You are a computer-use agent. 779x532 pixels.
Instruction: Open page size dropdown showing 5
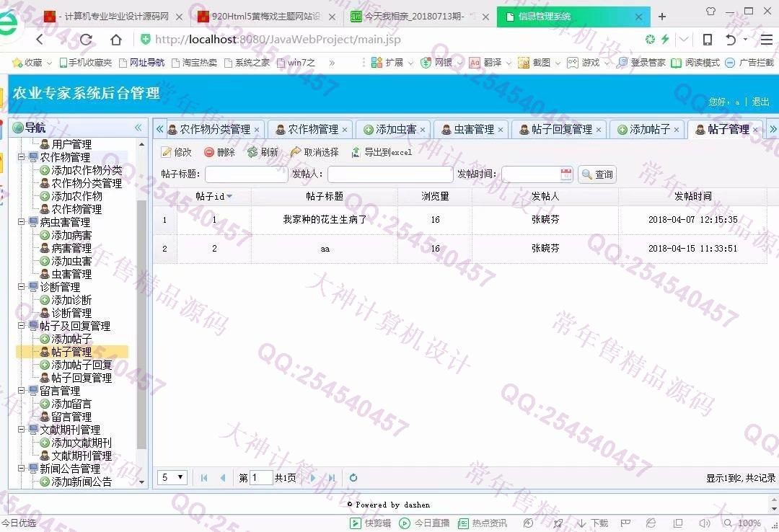172,477
